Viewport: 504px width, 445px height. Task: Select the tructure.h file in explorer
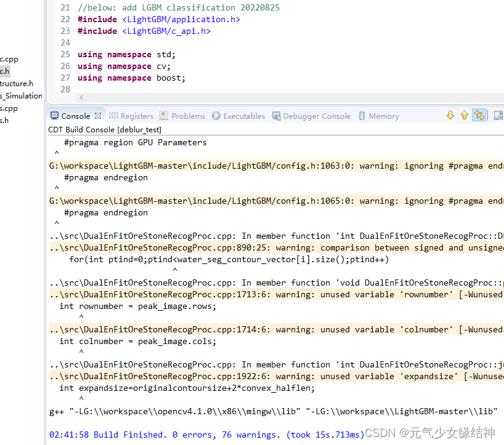pyautogui.click(x=17, y=84)
